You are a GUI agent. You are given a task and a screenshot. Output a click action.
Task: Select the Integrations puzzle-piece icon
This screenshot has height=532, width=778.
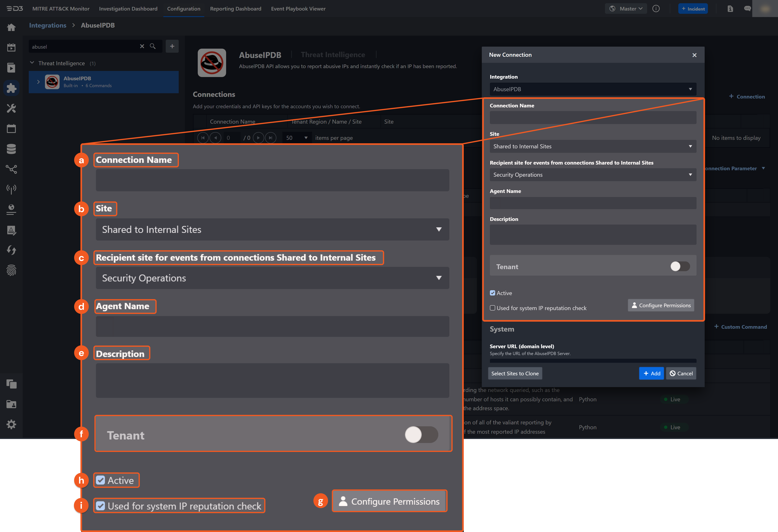(x=11, y=88)
